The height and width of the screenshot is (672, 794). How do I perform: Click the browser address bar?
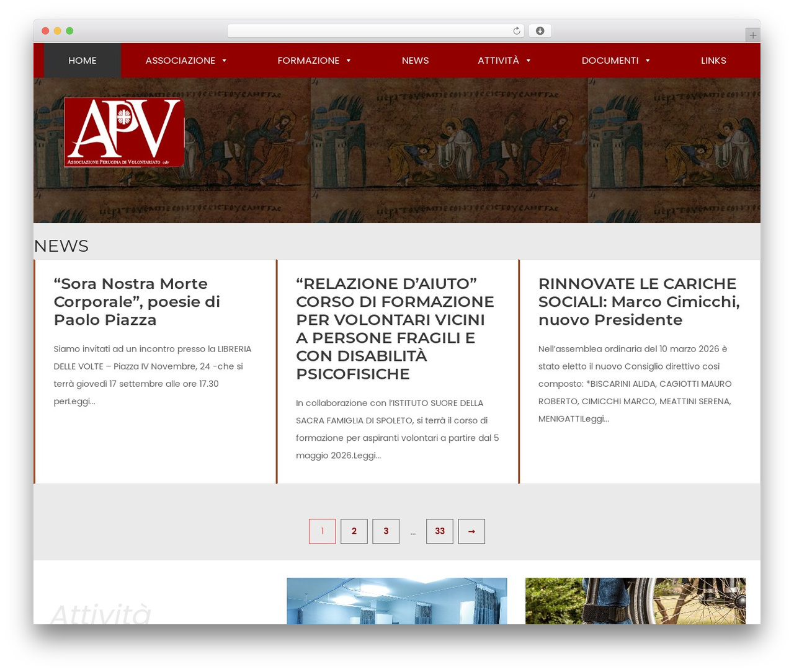[x=375, y=31]
